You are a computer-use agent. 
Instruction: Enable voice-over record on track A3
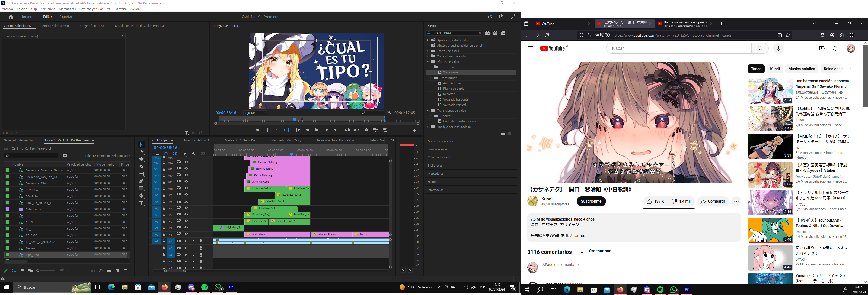(x=201, y=255)
